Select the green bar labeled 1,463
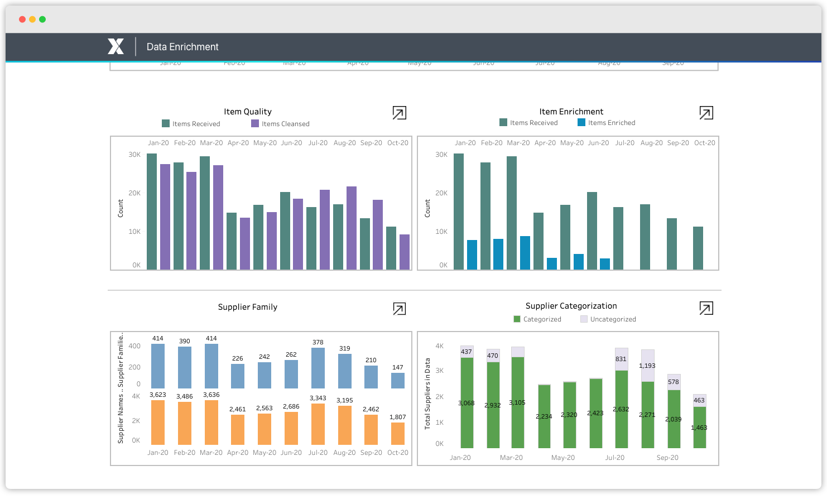Viewport: 827px width, 504px height. (700, 428)
